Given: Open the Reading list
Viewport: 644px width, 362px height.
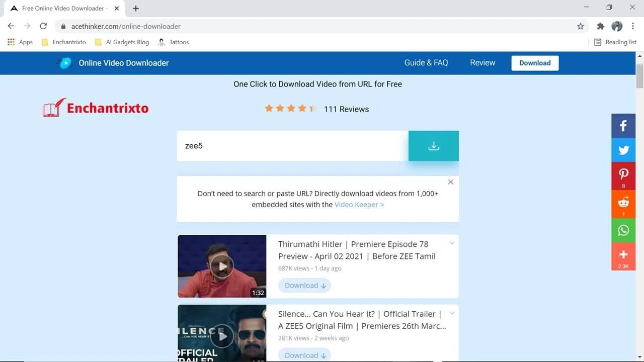Looking at the screenshot, I should 615,42.
